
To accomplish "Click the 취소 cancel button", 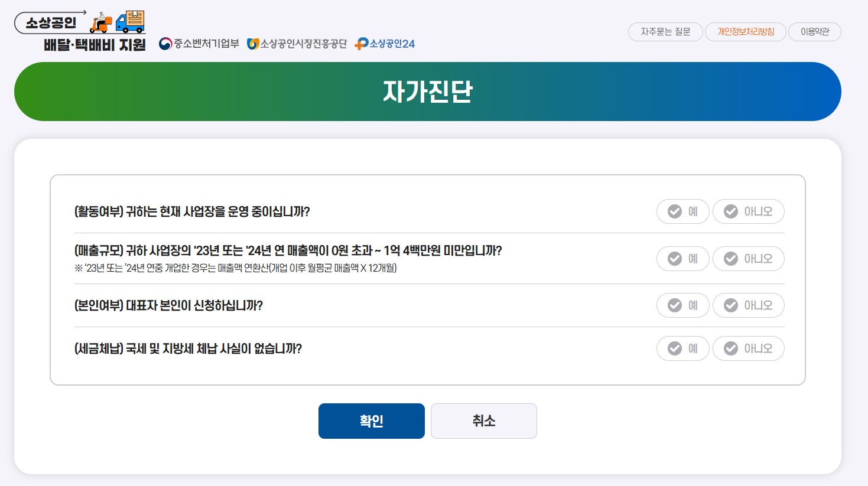I will tap(483, 420).
